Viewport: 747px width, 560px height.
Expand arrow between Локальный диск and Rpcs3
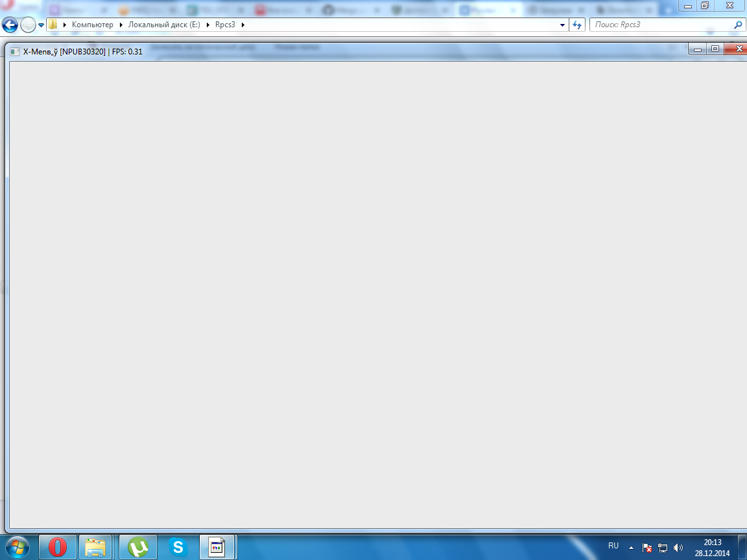[x=207, y=25]
